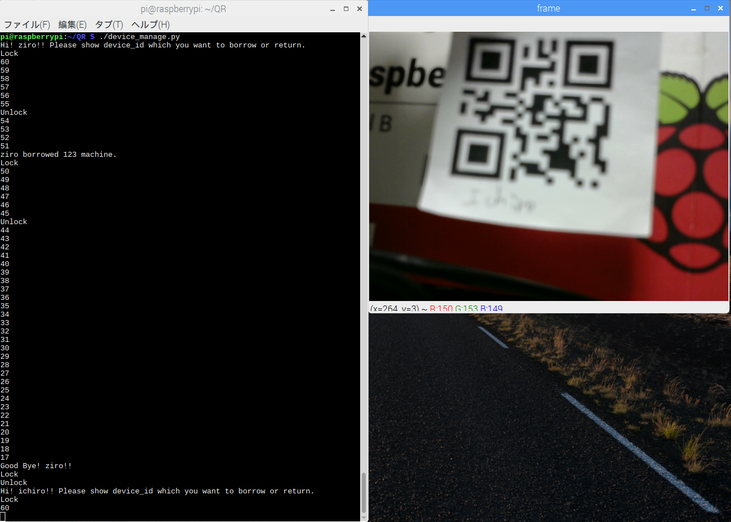The height and width of the screenshot is (522, 731).
Task: Open the ヘルプ(H) menu
Action: [150, 24]
